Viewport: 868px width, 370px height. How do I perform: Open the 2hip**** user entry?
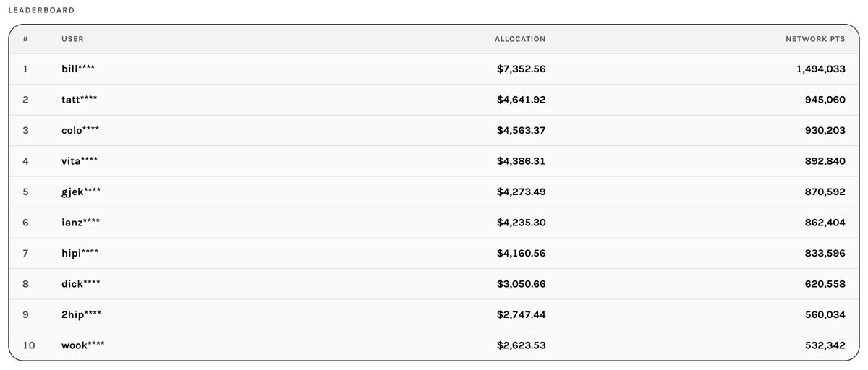click(x=434, y=314)
